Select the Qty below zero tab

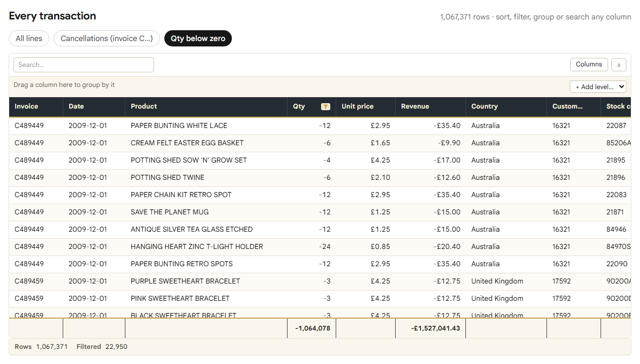198,38
